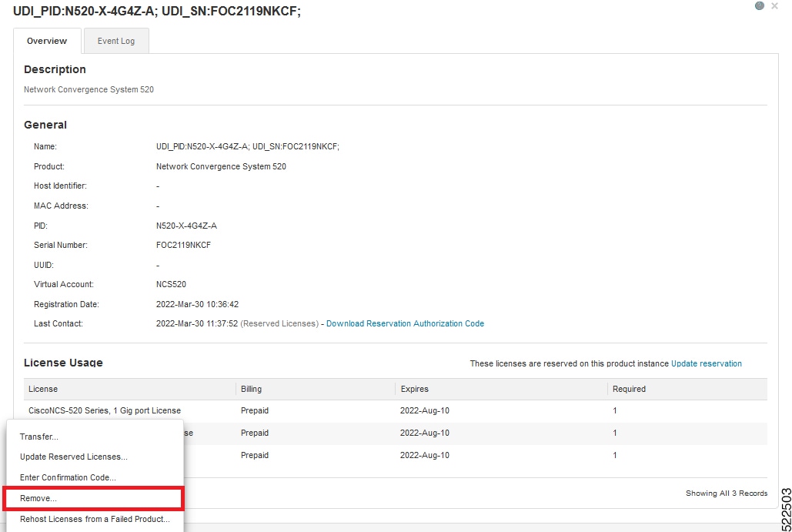
Task: Click the License Usage section heading
Action: tap(63, 363)
